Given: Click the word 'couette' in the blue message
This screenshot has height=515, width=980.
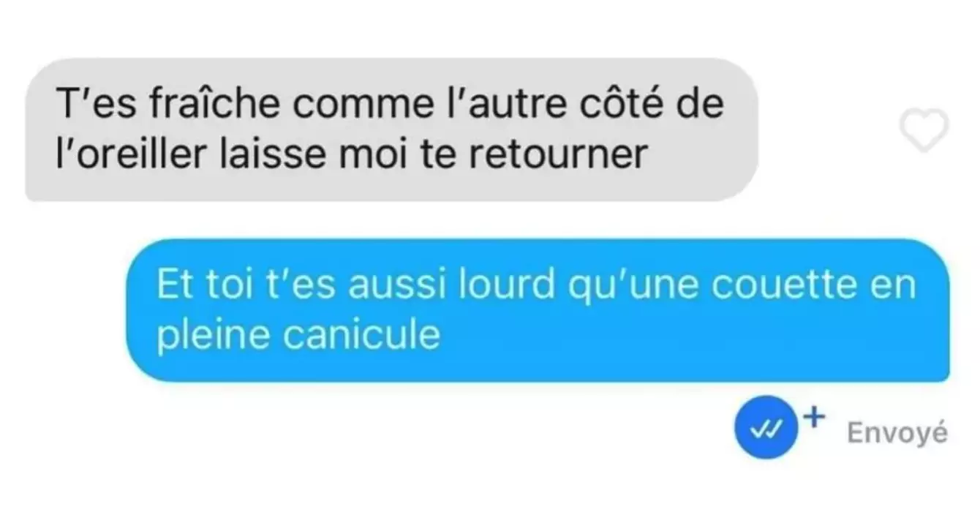Looking at the screenshot, I should coord(797,285).
